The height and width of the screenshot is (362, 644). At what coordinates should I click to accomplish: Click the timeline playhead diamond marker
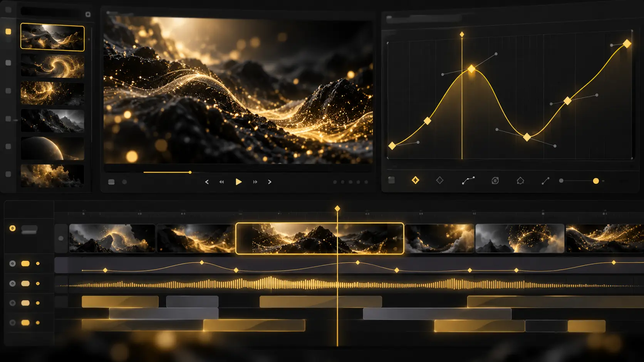click(x=337, y=209)
